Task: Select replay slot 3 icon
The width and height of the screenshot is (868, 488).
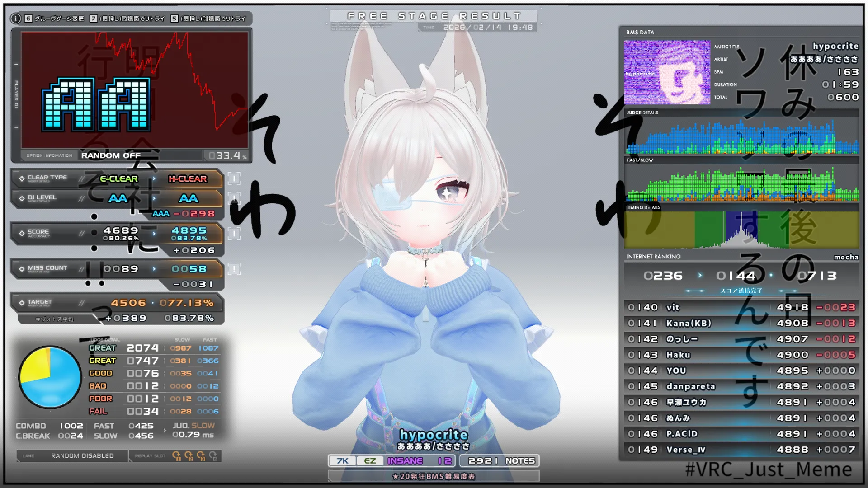Action: (201, 456)
